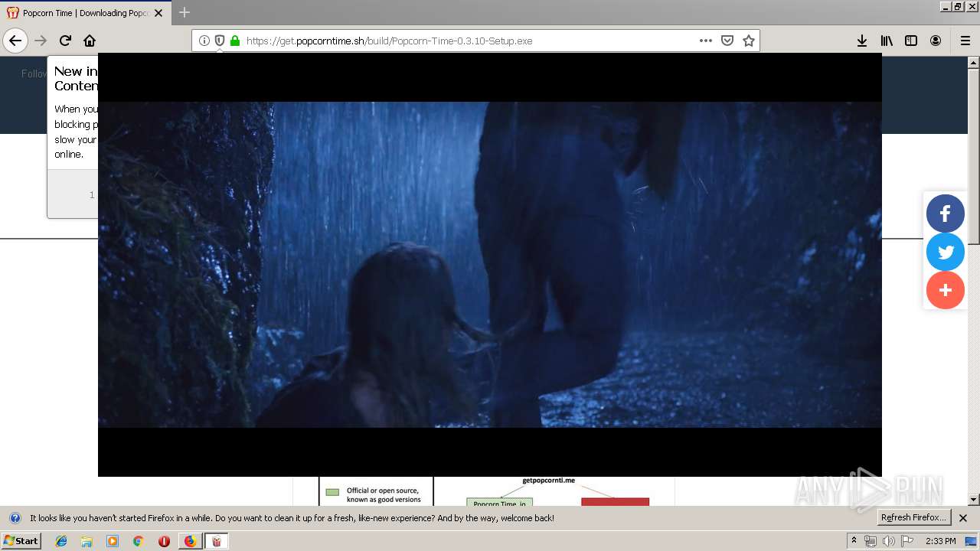Screen dimensions: 980x551
Task: Click the Popcorn Time.io diagram box
Action: (499, 503)
